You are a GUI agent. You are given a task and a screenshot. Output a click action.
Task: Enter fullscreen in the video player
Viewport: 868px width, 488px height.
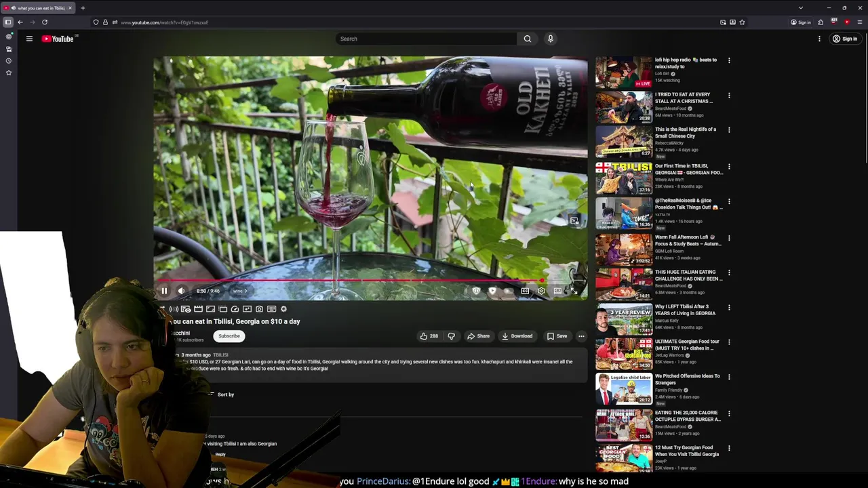(574, 291)
